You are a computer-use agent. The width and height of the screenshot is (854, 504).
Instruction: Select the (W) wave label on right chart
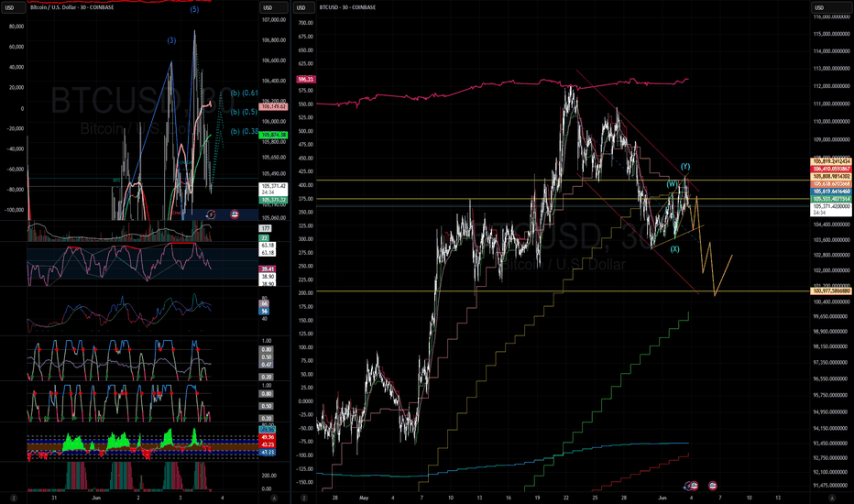click(673, 183)
